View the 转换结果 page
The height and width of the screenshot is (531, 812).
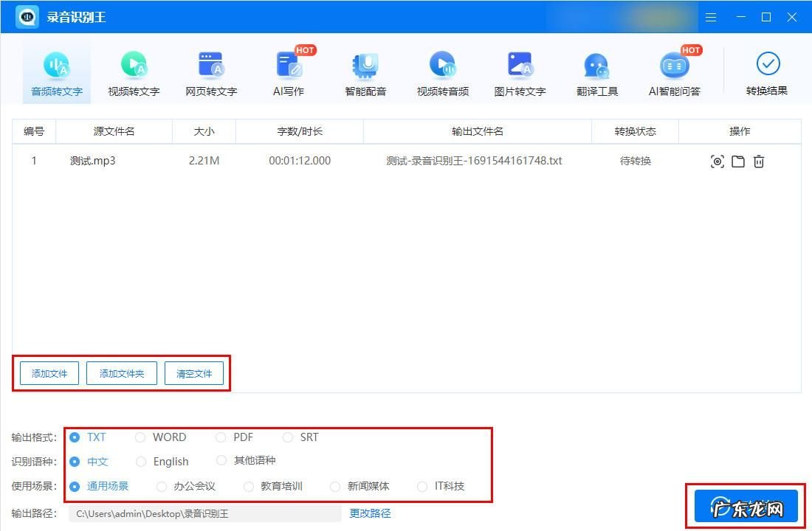pos(767,74)
